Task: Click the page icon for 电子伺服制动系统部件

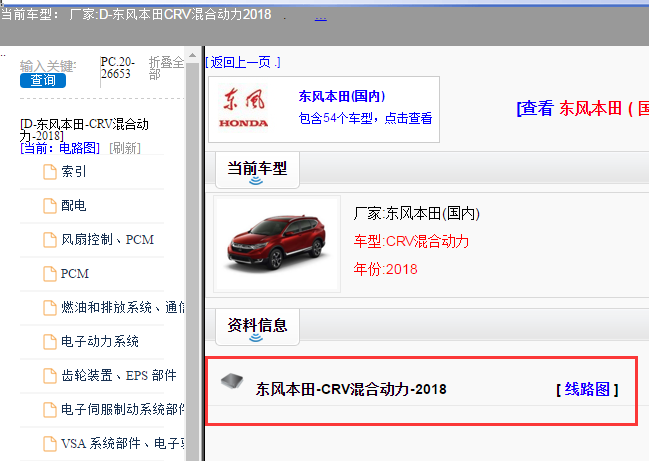Action: coord(50,410)
